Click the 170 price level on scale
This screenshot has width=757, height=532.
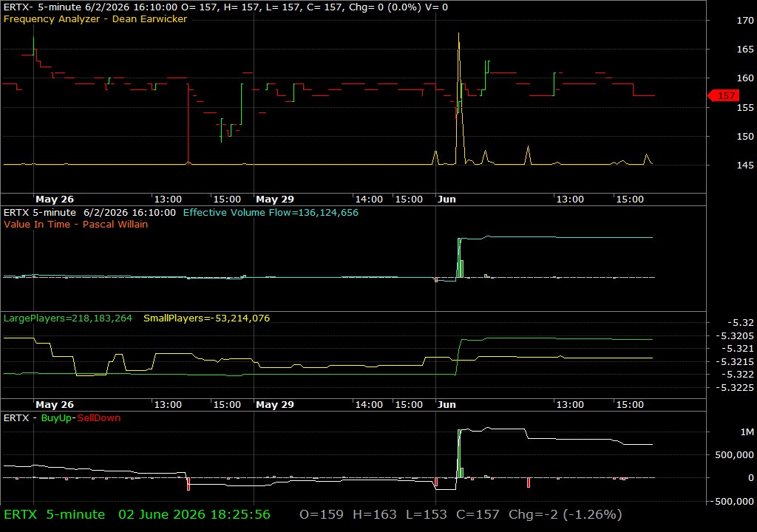[745, 20]
